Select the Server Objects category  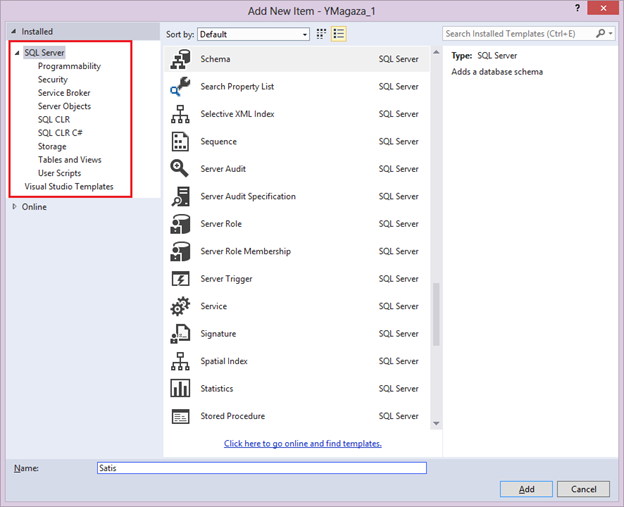tap(64, 106)
